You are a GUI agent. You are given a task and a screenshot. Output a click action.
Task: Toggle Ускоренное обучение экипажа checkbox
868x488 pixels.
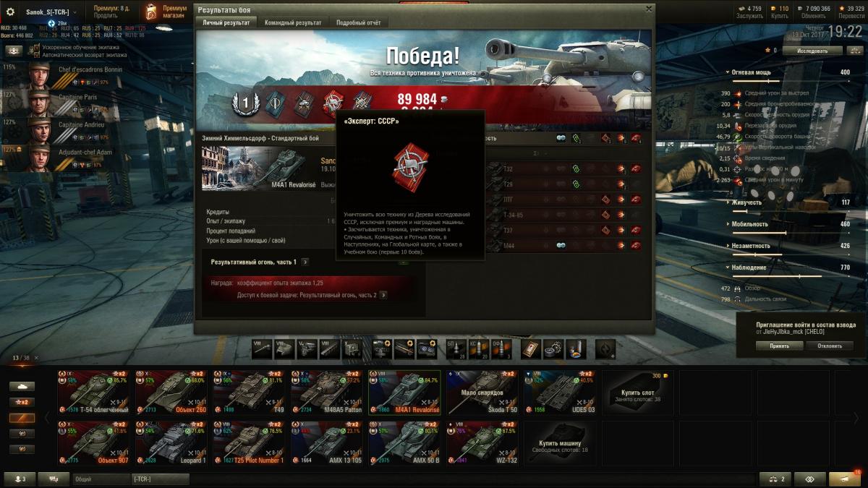pos(36,47)
